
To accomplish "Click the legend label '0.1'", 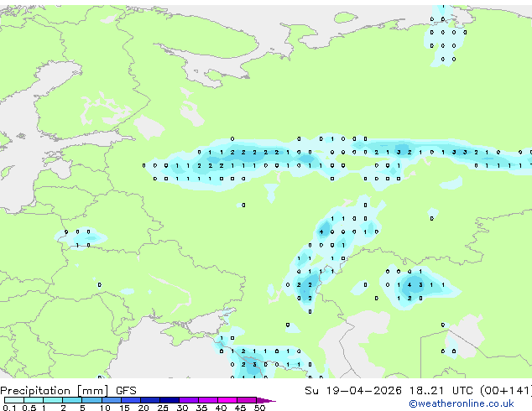I will click(x=9, y=408).
